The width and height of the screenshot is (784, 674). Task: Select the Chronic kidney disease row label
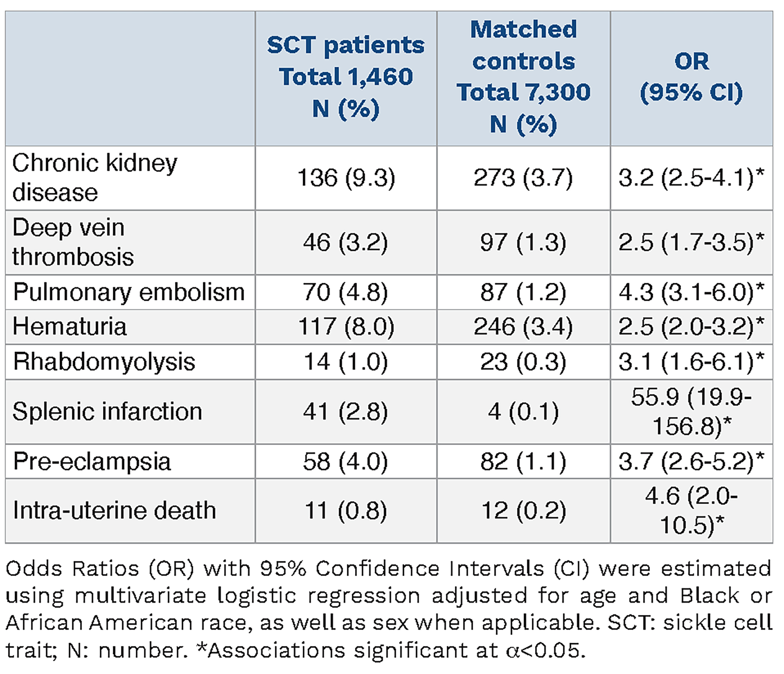[x=94, y=178]
